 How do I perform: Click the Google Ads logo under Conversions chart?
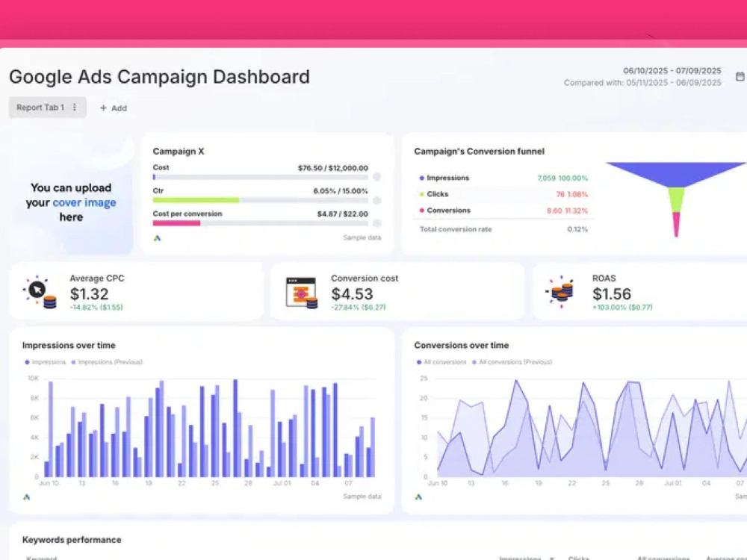(418, 497)
